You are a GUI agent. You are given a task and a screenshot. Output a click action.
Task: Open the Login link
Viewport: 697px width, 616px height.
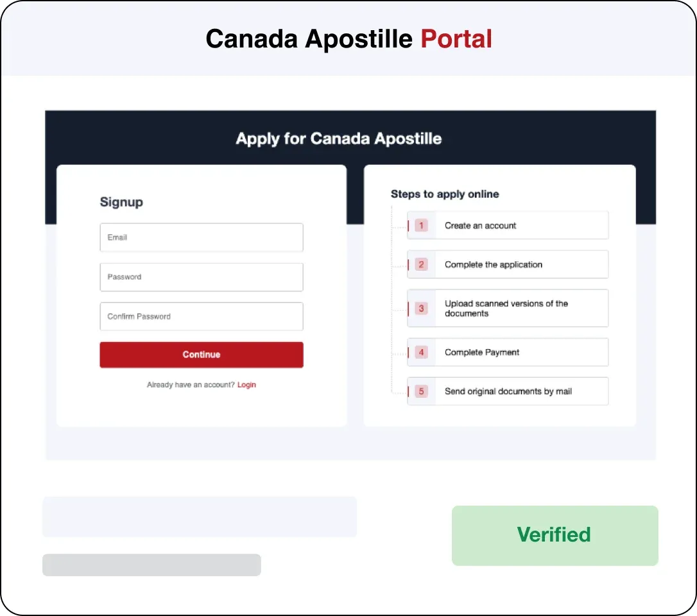click(247, 384)
